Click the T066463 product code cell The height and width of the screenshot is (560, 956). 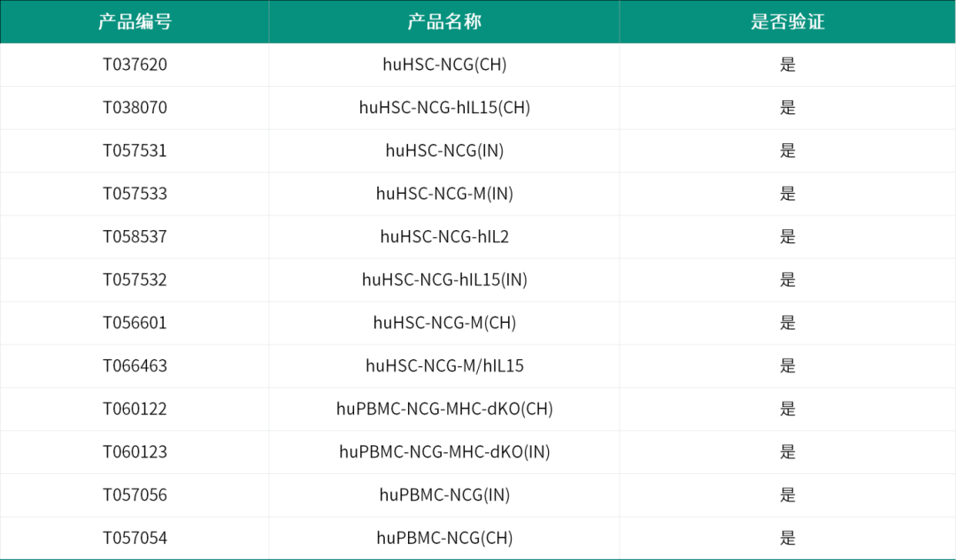click(x=135, y=366)
